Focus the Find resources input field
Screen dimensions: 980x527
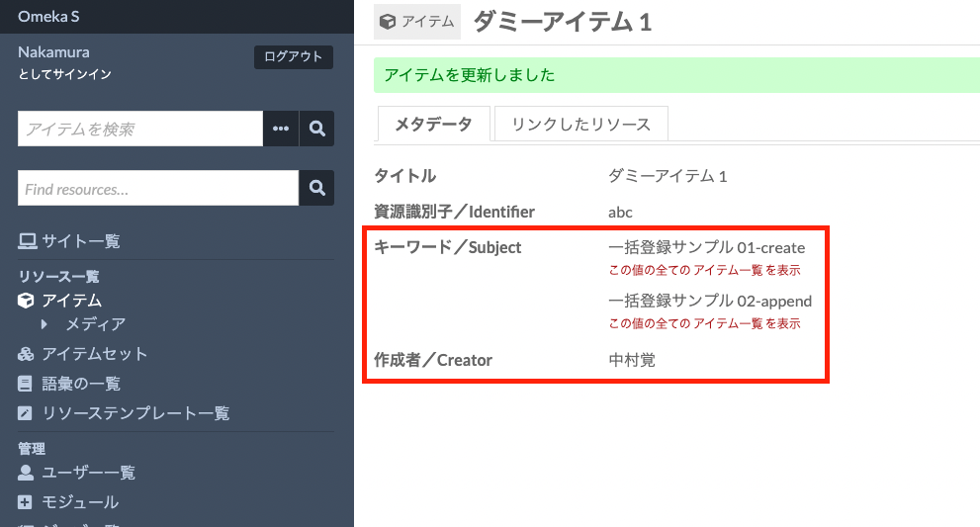click(158, 188)
